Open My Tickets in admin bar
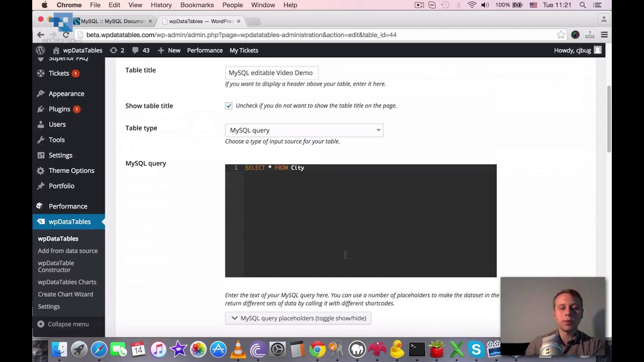The height and width of the screenshot is (362, 644). tap(244, 50)
